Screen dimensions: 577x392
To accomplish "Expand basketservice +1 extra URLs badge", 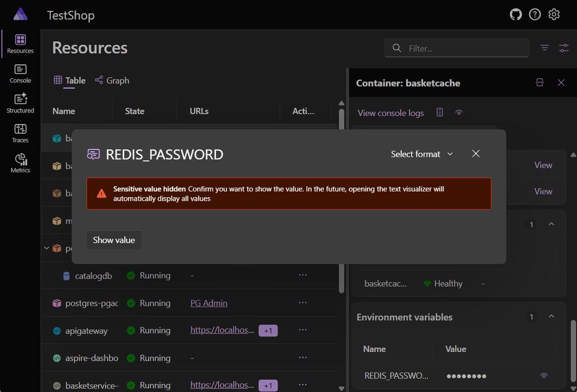I will (x=268, y=386).
